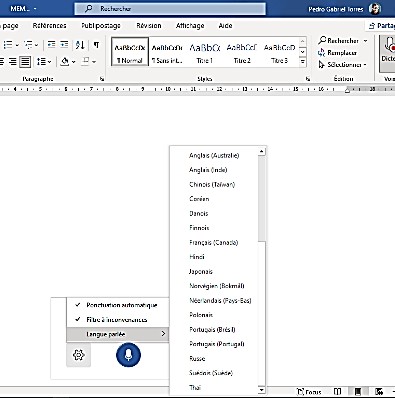Click the sort A-Z icon
Screen dimensions: 395x398
pos(80,45)
